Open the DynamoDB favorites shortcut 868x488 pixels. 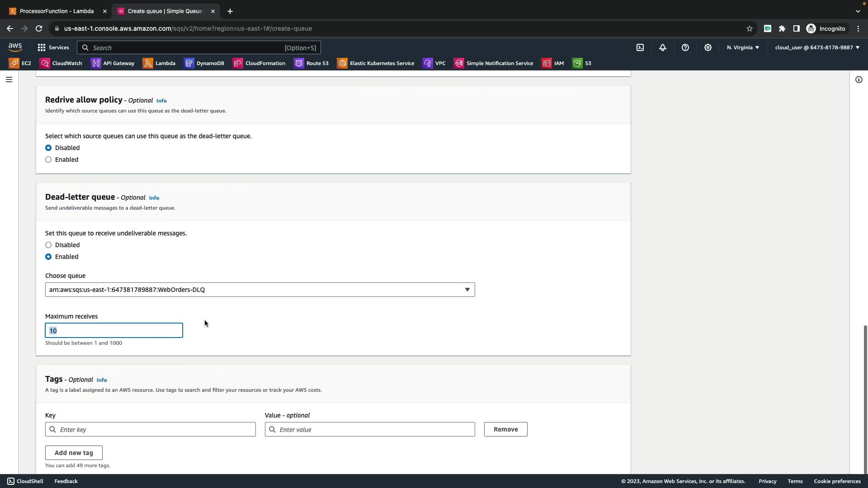tap(204, 63)
